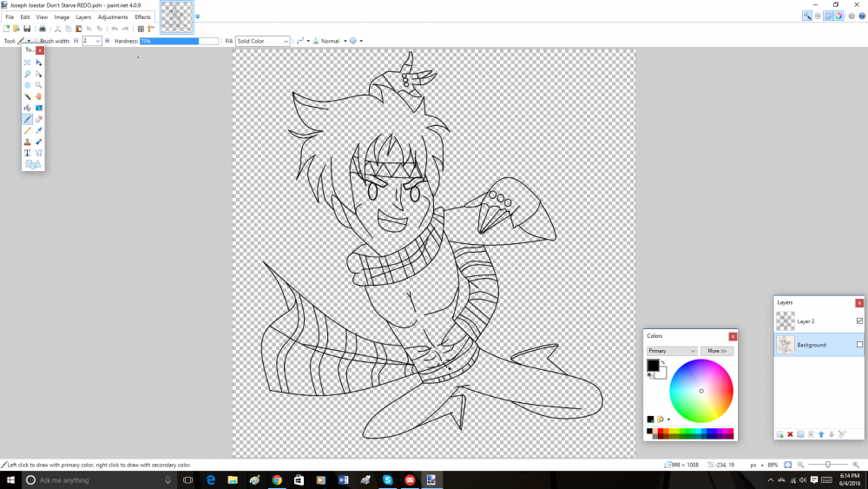The height and width of the screenshot is (489, 868).
Task: Select the open image thumbnail tab
Action: coord(176,17)
